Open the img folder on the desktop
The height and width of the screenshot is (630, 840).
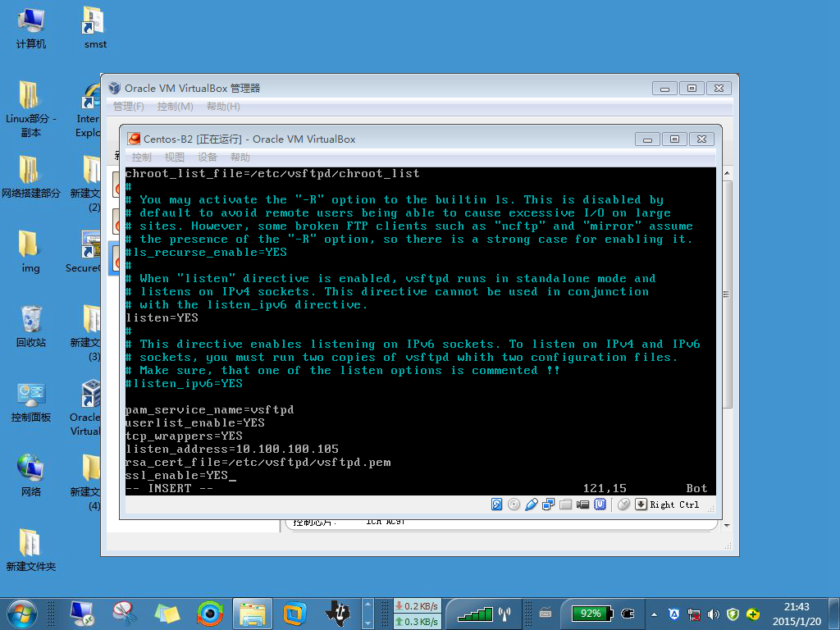tap(30, 252)
